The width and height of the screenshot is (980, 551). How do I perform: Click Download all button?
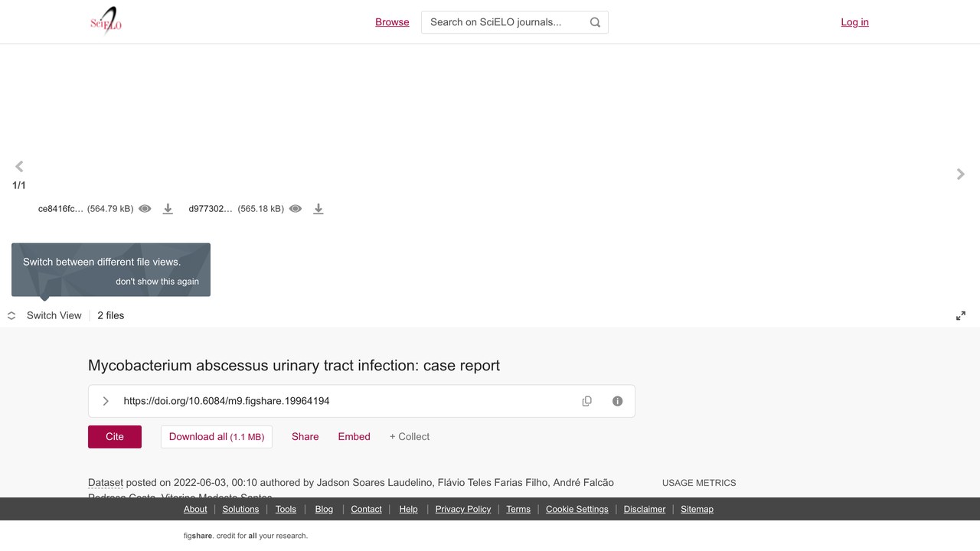pos(217,436)
